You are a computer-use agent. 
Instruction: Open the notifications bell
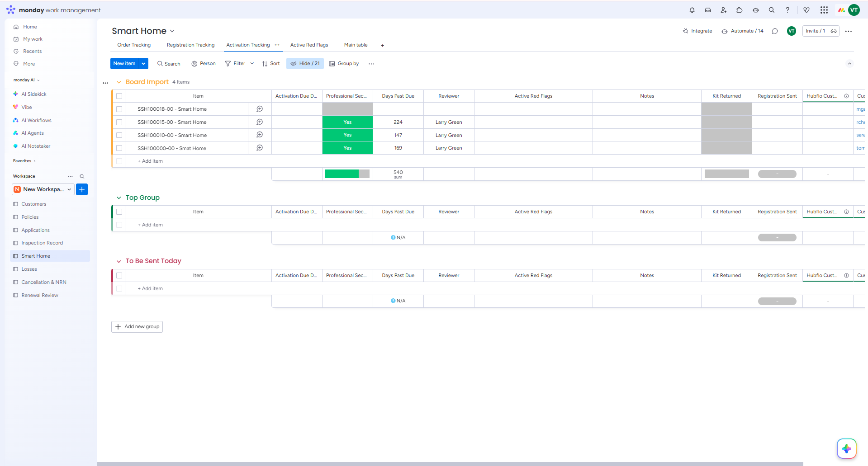tap(692, 10)
